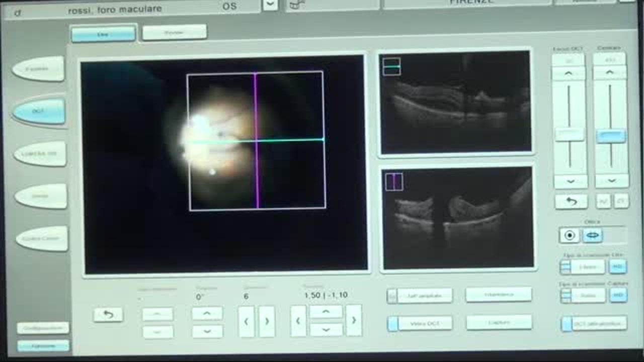Screen dimensions: 644x362
Task: Toggle the HD button for capture scan type
Action: [618, 296]
